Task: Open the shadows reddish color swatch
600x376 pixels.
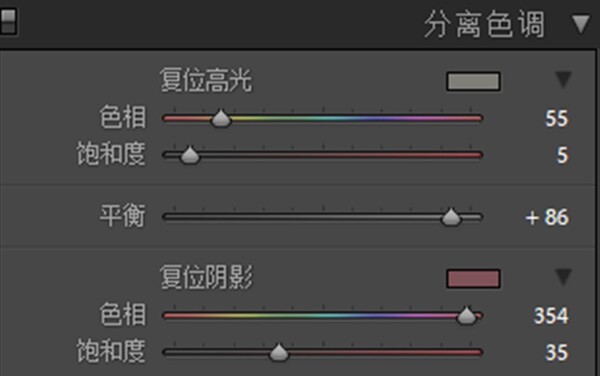Action: (x=473, y=278)
